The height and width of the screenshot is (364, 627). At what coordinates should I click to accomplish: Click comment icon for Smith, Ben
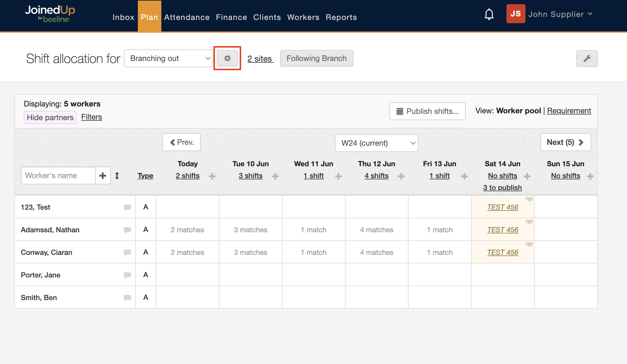point(127,298)
